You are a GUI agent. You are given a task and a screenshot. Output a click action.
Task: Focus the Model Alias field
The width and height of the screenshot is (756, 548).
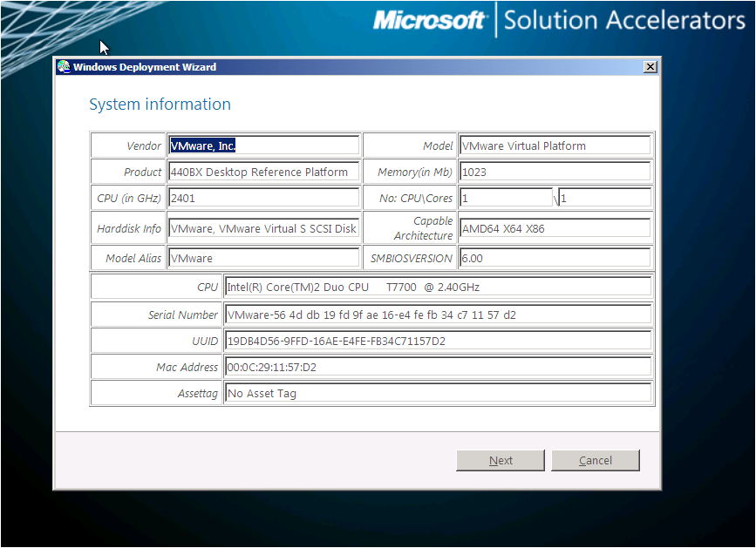[x=263, y=258]
